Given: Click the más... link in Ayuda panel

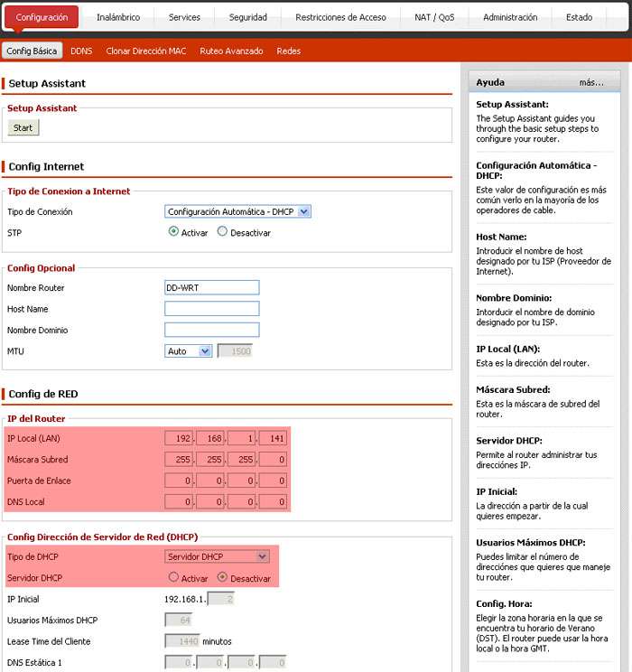Looking at the screenshot, I should [x=590, y=82].
